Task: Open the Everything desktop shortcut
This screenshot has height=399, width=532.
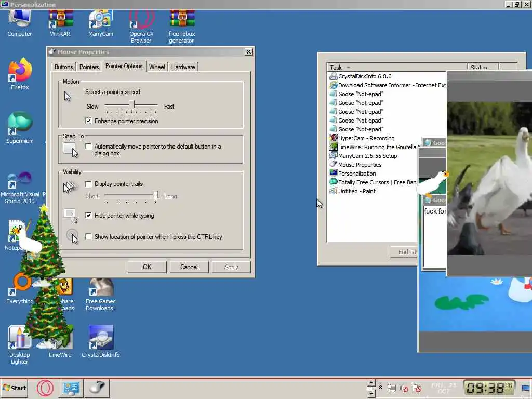Action: coord(20,288)
